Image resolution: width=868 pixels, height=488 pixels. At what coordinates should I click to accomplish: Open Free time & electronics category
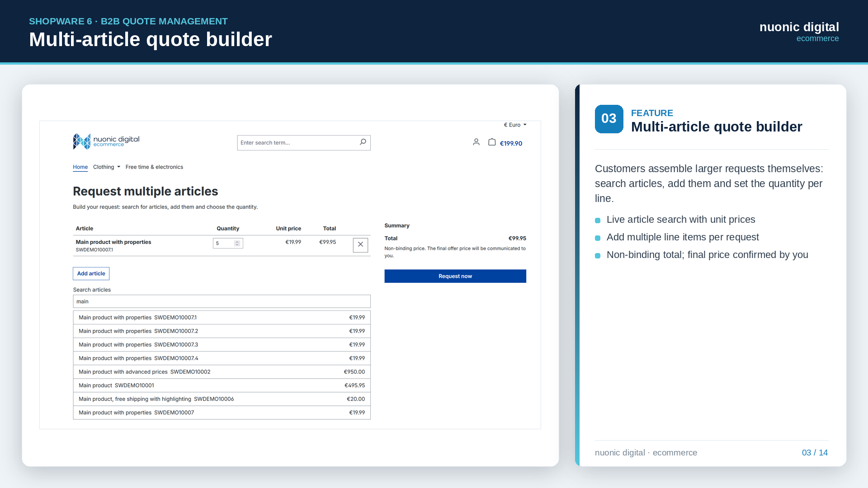[154, 167]
